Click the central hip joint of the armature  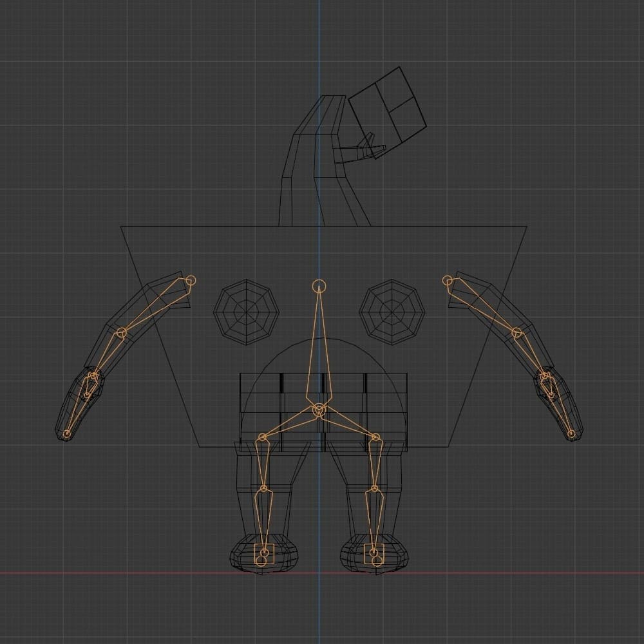click(319, 410)
